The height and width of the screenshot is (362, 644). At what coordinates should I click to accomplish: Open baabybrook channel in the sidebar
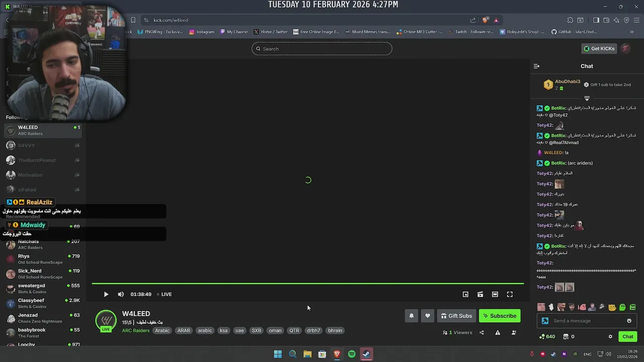(42, 333)
